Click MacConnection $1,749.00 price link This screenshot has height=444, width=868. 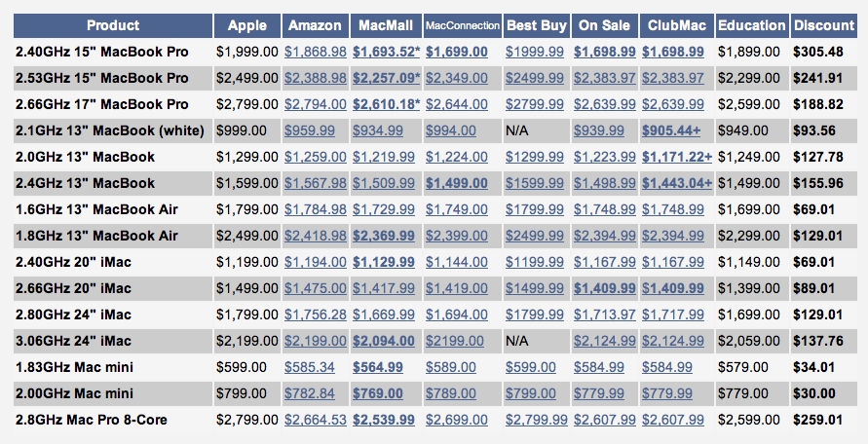[457, 209]
